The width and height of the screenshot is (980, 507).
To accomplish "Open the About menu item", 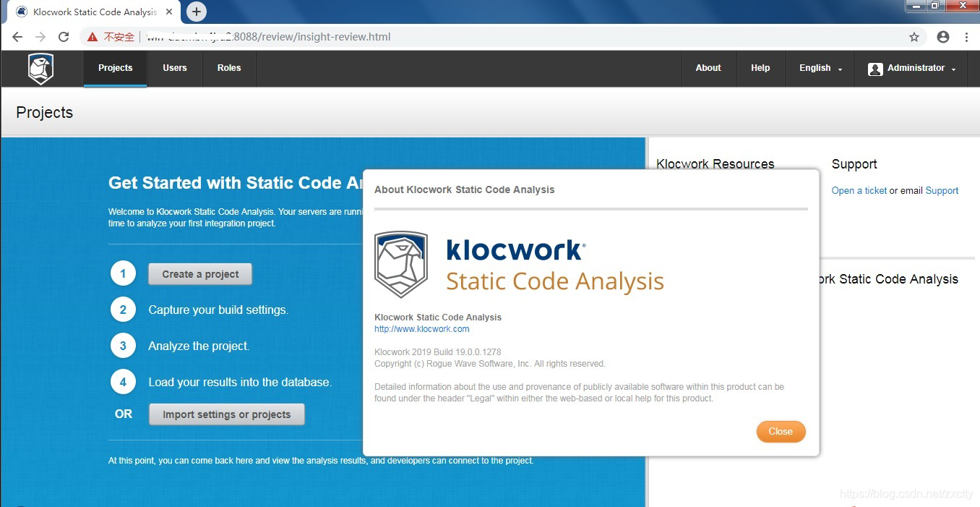I will pyautogui.click(x=708, y=68).
